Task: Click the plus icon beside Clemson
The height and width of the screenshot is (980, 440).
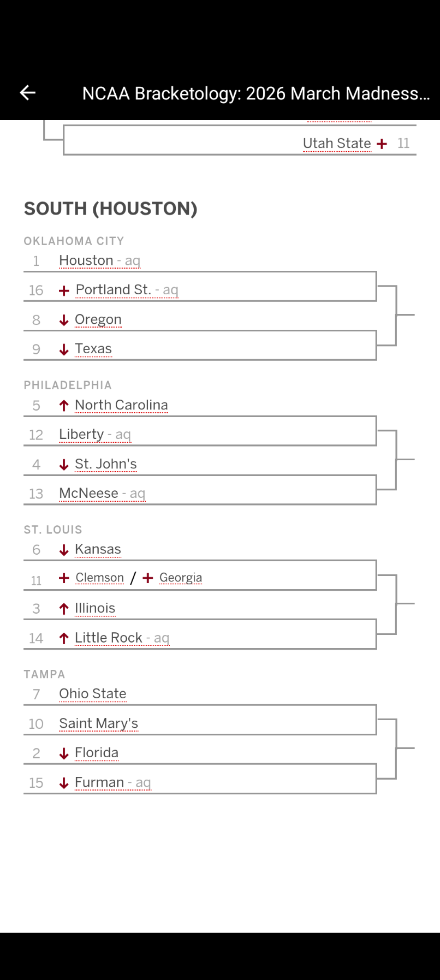Action: click(x=64, y=578)
